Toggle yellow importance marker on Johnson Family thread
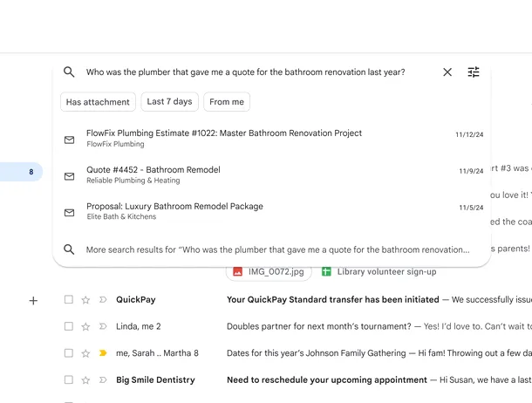 pos(103,353)
